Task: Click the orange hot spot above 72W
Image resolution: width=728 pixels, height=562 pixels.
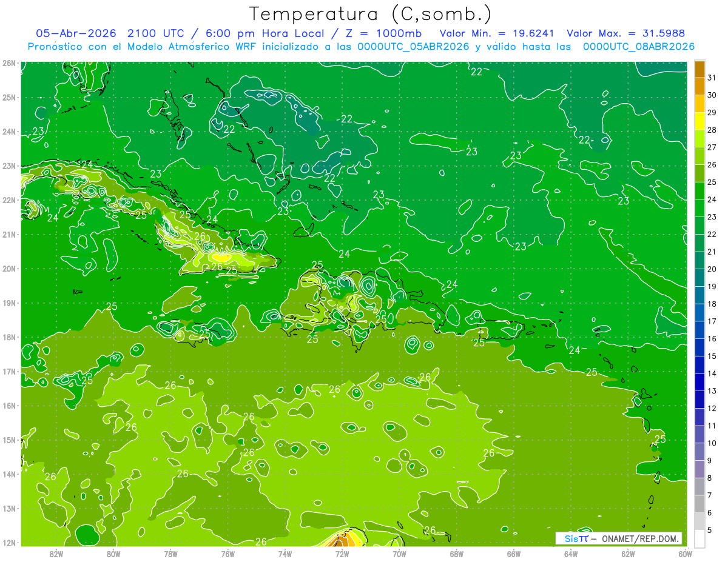Action: coord(344,540)
